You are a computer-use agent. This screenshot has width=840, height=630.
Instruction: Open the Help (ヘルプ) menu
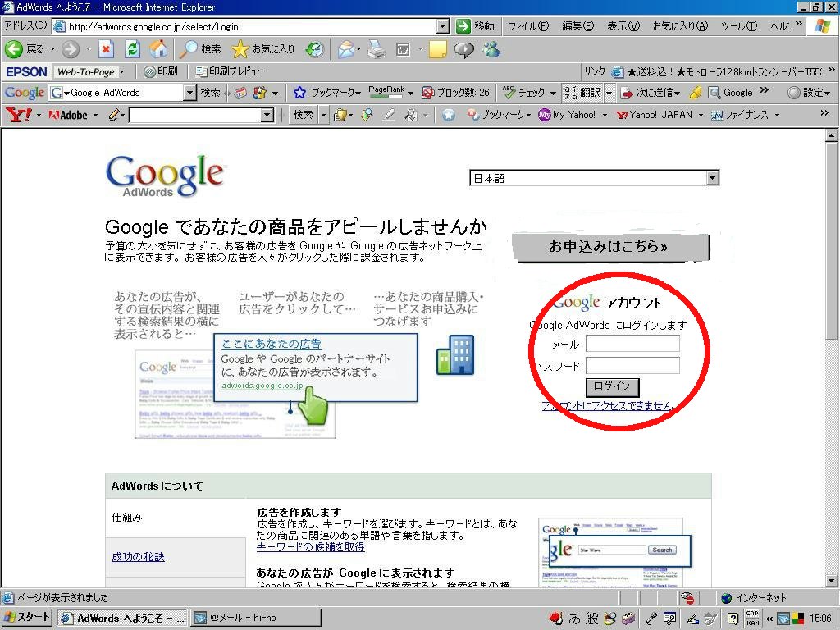[x=779, y=25]
